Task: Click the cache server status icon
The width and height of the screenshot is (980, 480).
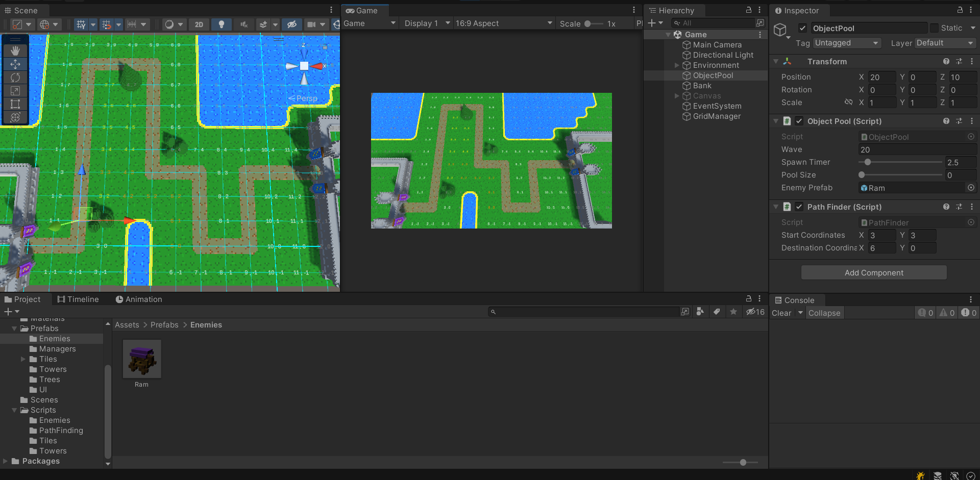Action: [938, 475]
